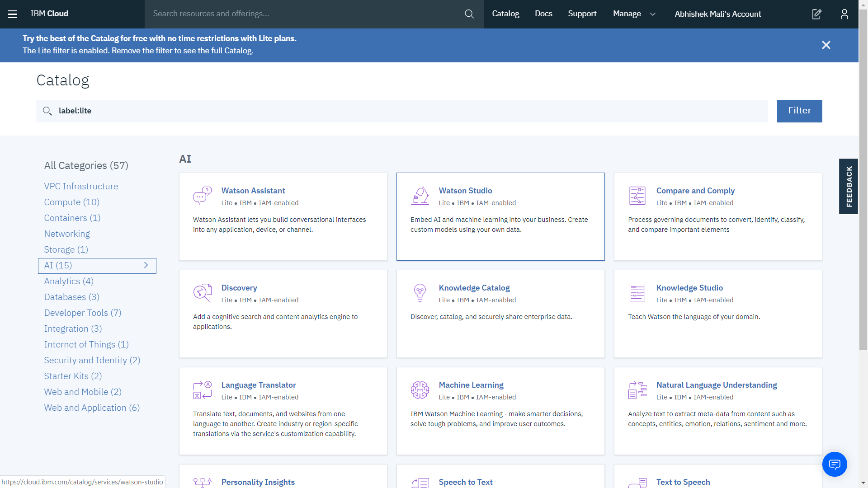Select Security and Identity (2) category
This screenshot has height=488, width=868.
coord(92,360)
